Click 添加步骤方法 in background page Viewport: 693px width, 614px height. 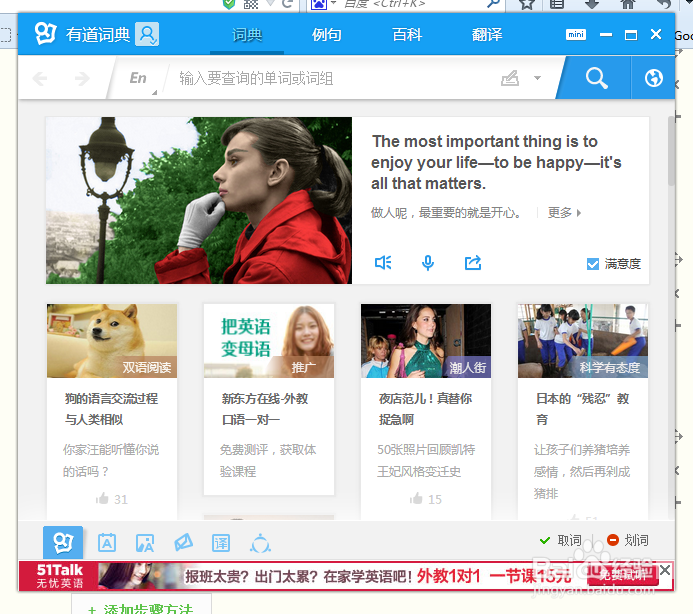click(x=141, y=609)
